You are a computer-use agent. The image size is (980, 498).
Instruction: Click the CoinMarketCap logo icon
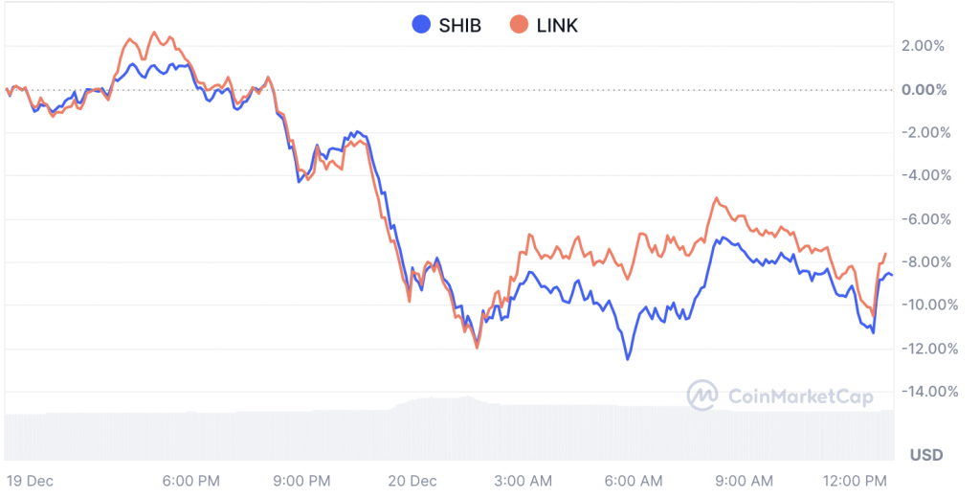[702, 396]
